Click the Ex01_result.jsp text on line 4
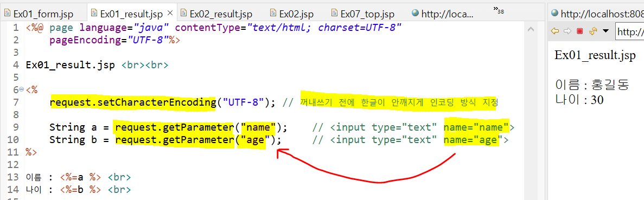The width and height of the screenshot is (644, 200). [71, 65]
